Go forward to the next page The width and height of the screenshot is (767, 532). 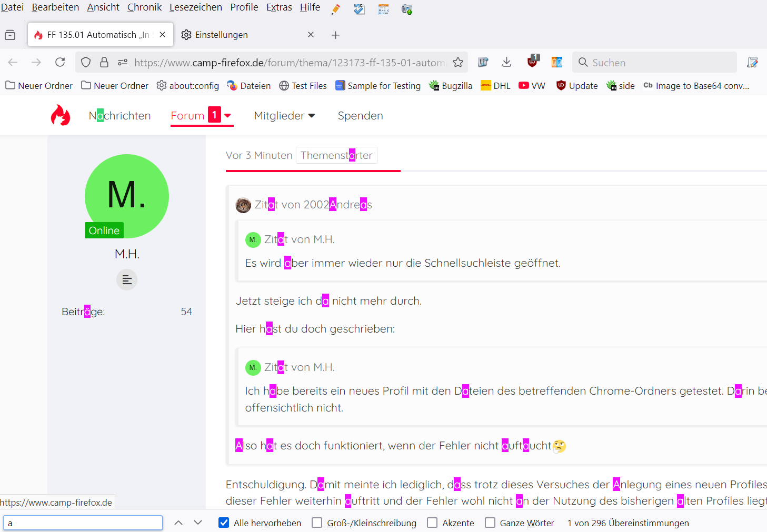(x=36, y=62)
